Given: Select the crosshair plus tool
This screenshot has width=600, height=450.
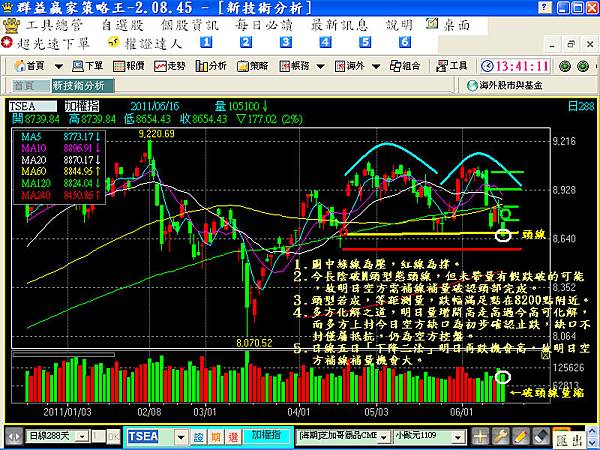Looking at the screenshot, I should pyautogui.click(x=480, y=436).
